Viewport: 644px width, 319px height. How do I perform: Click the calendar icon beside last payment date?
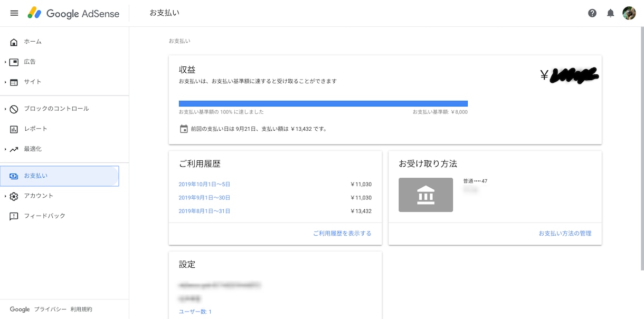184,129
